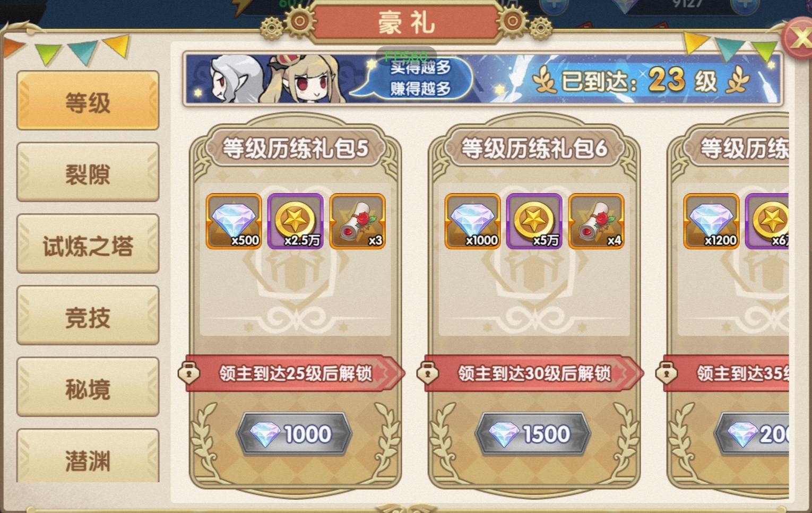Tap the x1200 diamond reward icon

[711, 221]
